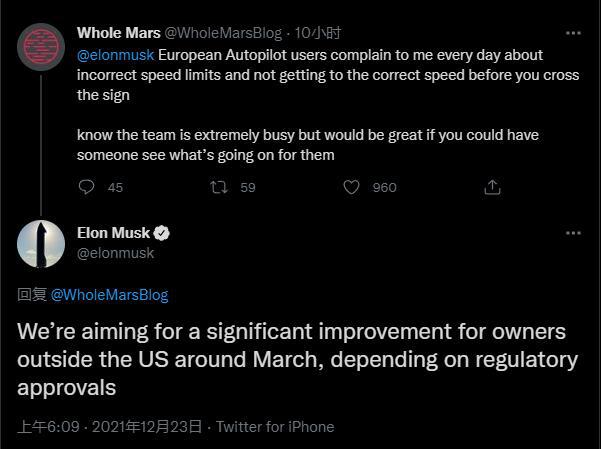
Task: Click the @elonmusk handle under the name
Action: tap(115, 253)
